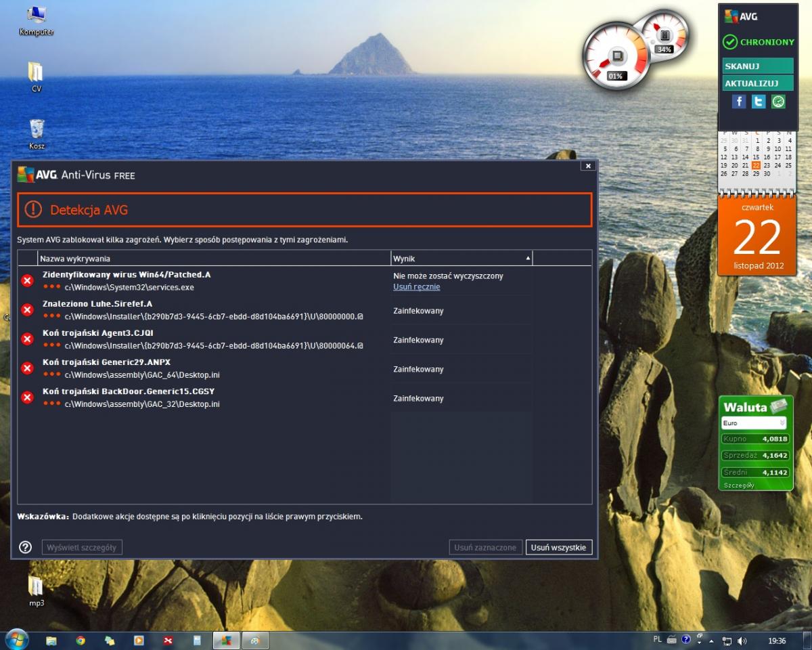Click the blue help icon in system tray
The width and height of the screenshot is (812, 650).
[685, 639]
